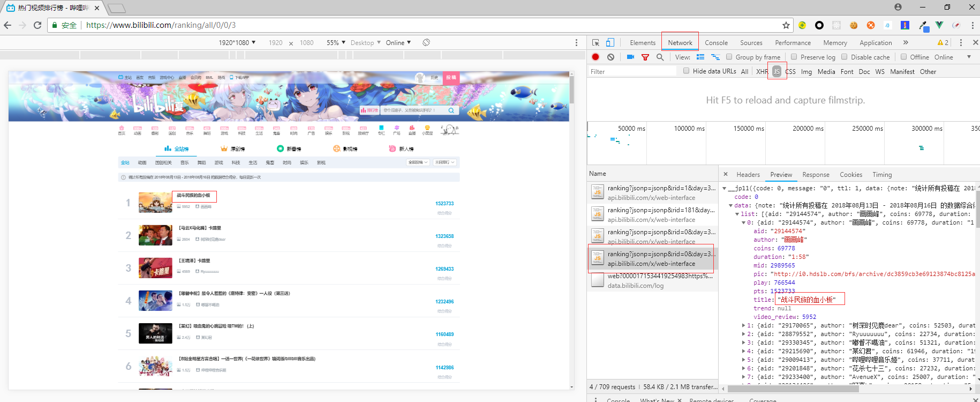
Task: Enable the Offline checkbox
Action: pos(904,57)
